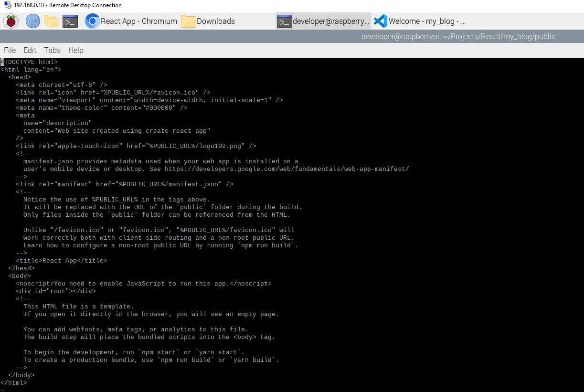Open the File menu
584x392 pixels.
click(10, 50)
